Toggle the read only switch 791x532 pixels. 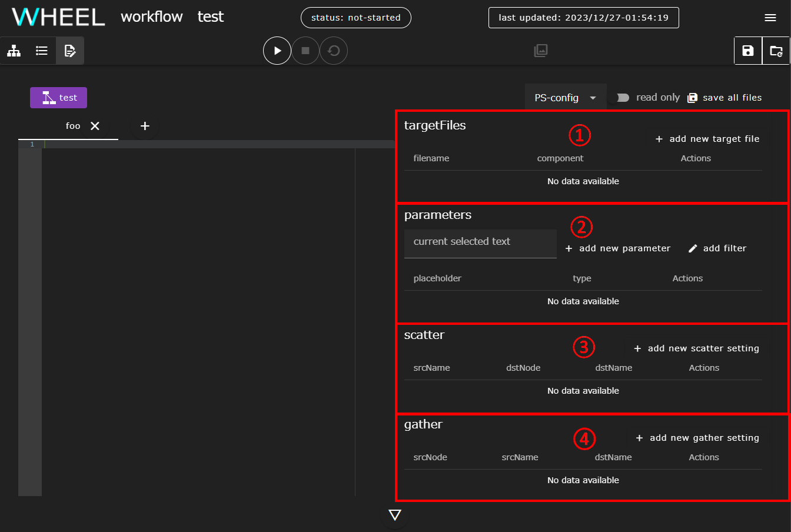coord(622,98)
